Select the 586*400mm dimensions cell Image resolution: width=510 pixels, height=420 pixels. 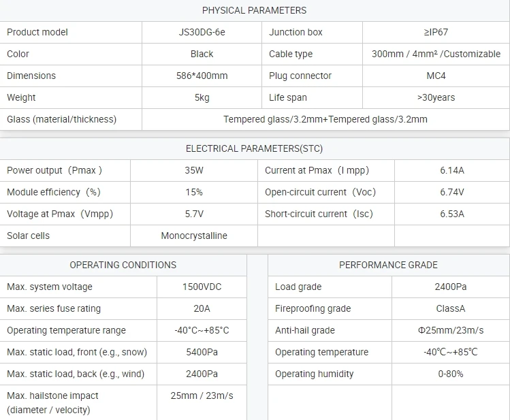pos(202,76)
